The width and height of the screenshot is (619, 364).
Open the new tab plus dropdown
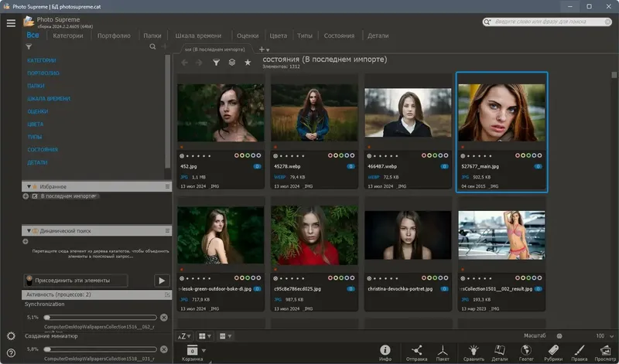(x=264, y=49)
